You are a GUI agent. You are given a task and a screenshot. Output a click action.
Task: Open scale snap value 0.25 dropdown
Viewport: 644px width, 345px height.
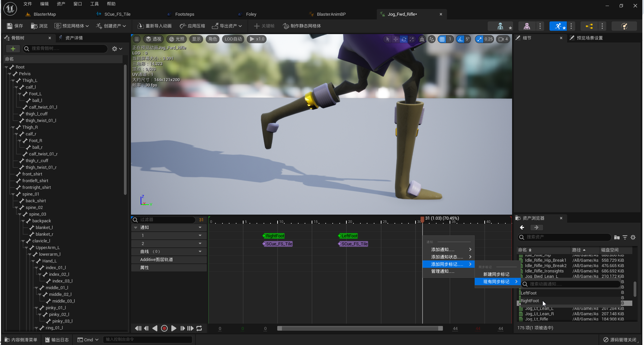(x=489, y=39)
